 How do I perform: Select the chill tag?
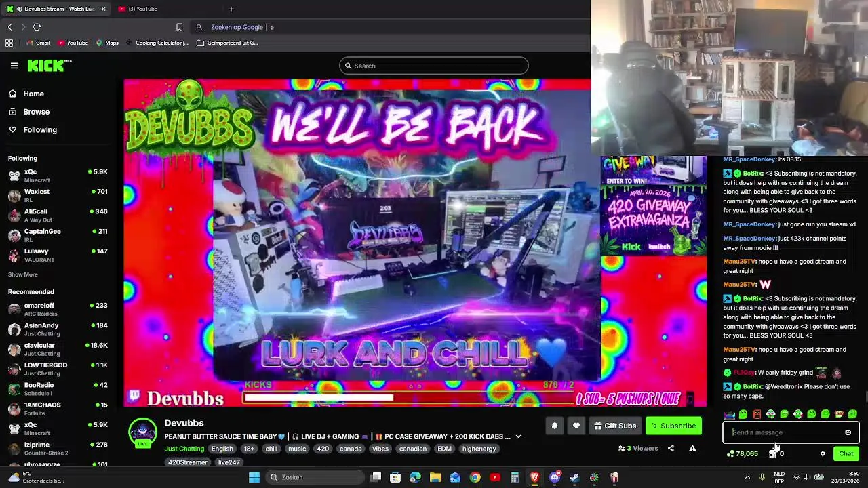pyautogui.click(x=271, y=449)
